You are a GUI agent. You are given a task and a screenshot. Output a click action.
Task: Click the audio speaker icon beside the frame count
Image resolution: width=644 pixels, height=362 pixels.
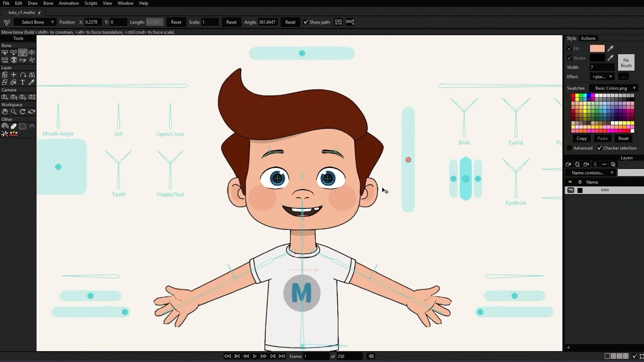pyautogui.click(x=371, y=356)
